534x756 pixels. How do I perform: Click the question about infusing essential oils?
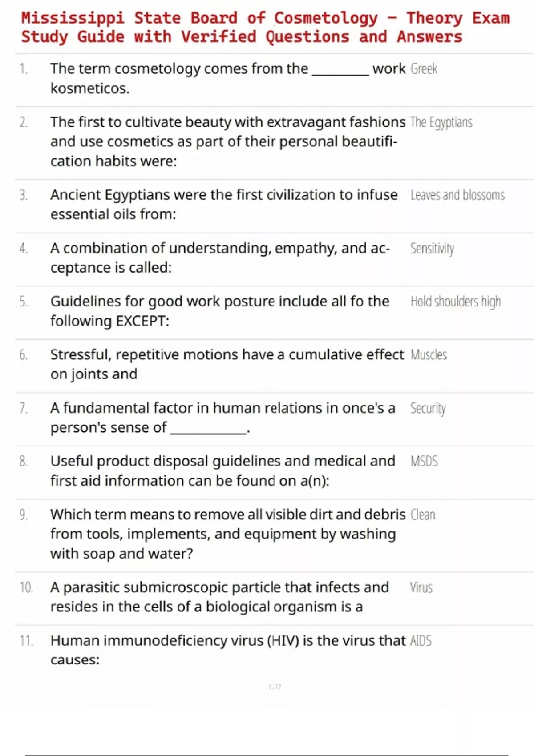coord(223,205)
